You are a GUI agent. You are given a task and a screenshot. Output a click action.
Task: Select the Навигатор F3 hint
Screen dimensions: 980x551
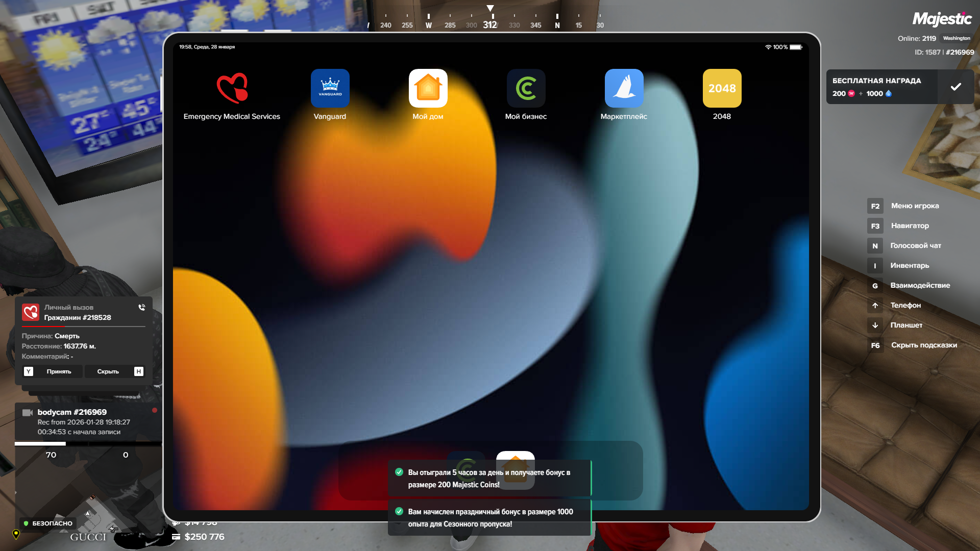[x=909, y=226]
